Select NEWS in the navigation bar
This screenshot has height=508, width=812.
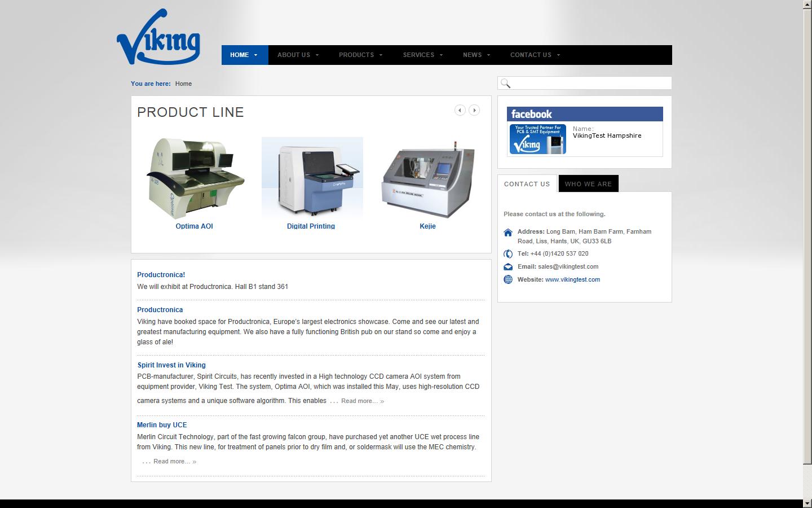tap(476, 55)
